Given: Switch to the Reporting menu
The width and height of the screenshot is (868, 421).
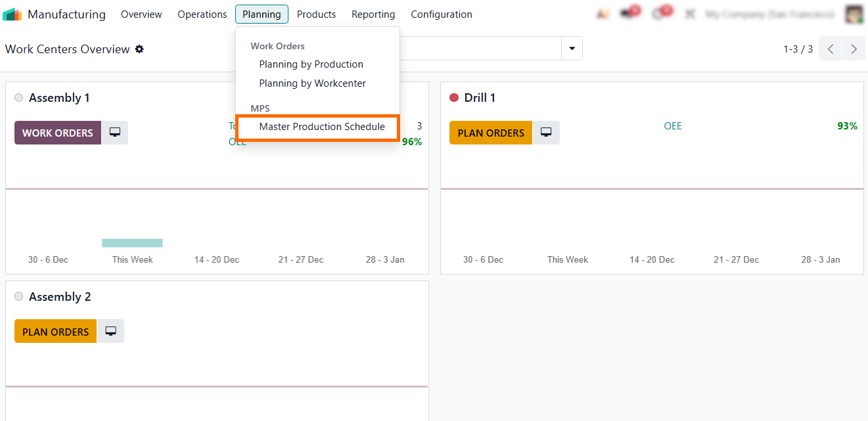Looking at the screenshot, I should (373, 14).
